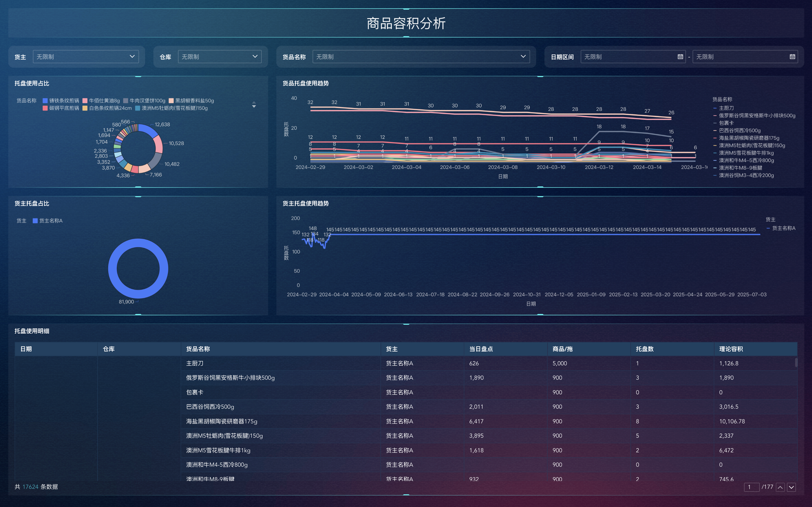Go to next table page arrow
The height and width of the screenshot is (507, 812).
point(792,487)
